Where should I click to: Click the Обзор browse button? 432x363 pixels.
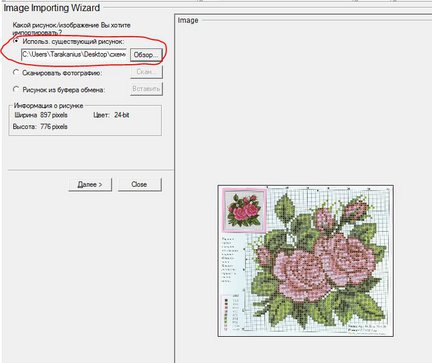click(146, 55)
